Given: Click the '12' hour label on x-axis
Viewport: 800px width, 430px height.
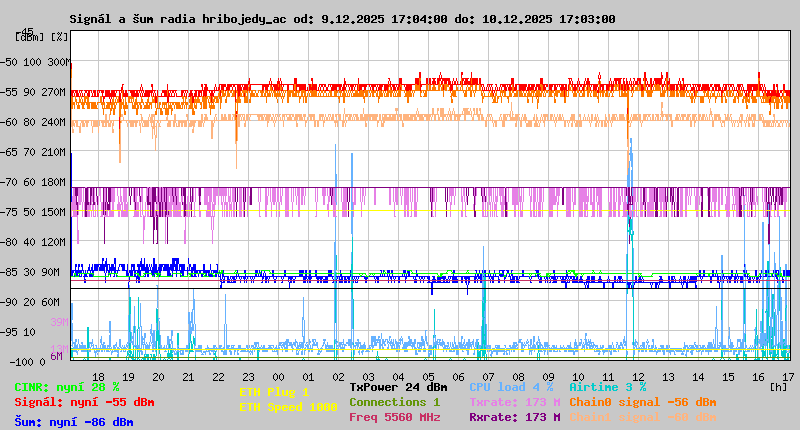Looking at the screenshot, I should click(x=638, y=377).
